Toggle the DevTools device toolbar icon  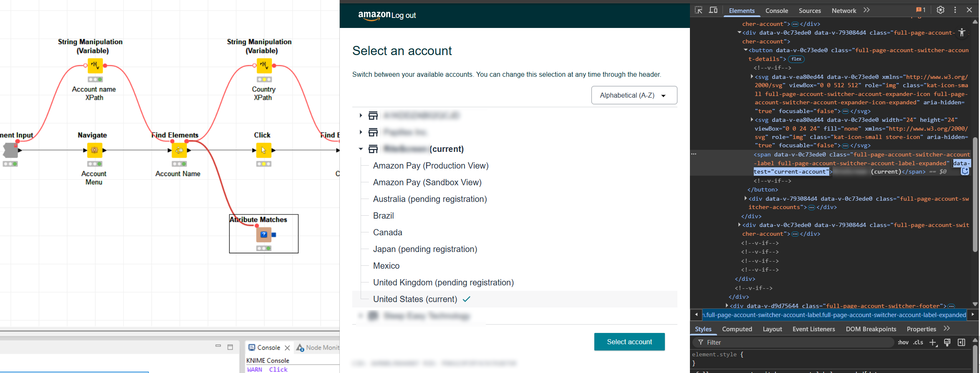coord(713,10)
